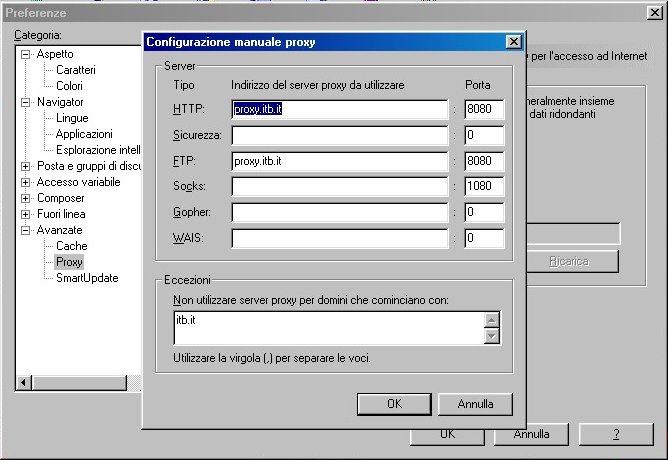
Task: Click the proxy exceptions text box
Action: pyautogui.click(x=327, y=327)
